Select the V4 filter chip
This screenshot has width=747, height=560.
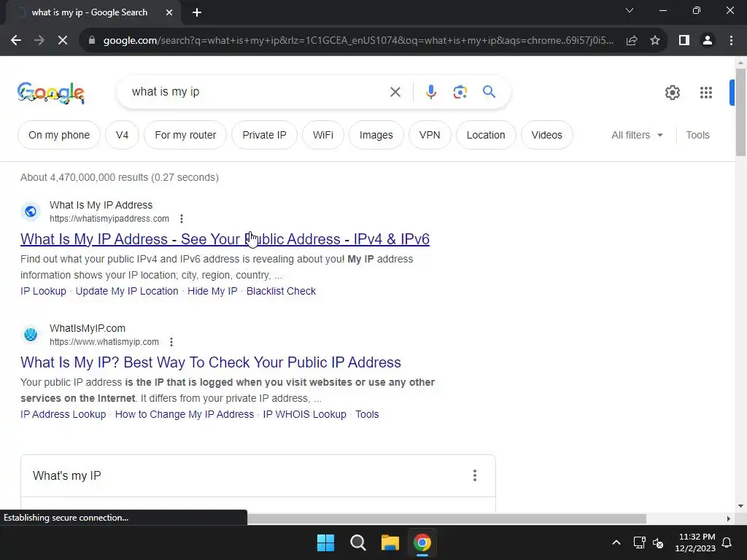(122, 135)
